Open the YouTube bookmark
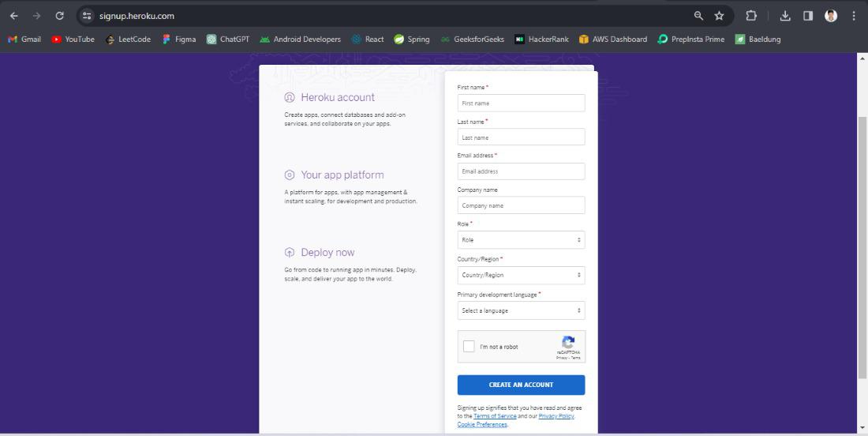Viewport: 868px width, 436px height. [73, 39]
